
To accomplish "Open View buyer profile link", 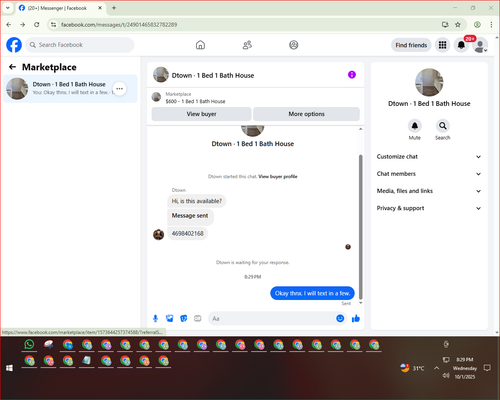I will pyautogui.click(x=278, y=176).
